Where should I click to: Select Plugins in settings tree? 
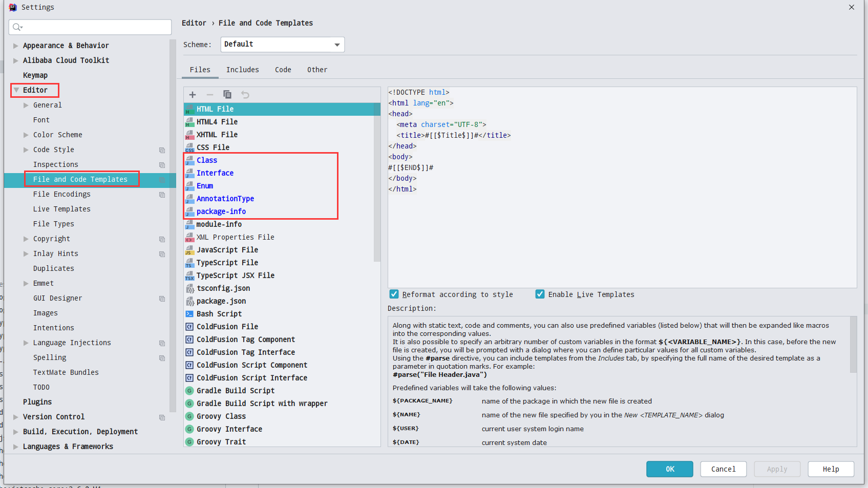pyautogui.click(x=37, y=402)
